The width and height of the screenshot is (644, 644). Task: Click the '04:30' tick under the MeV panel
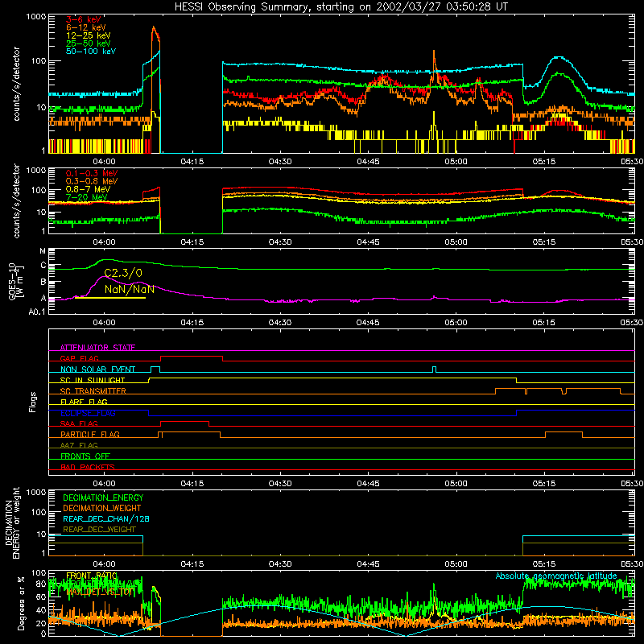coord(280,242)
